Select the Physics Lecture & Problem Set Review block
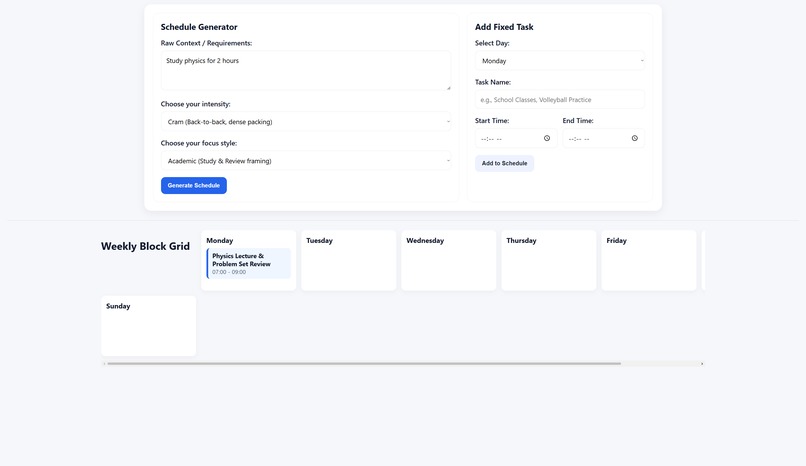 coord(249,264)
